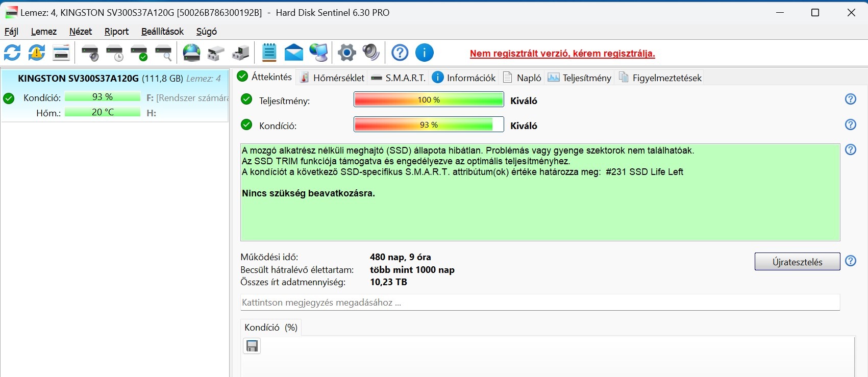Click the gray speaker sound toolbar icon

[371, 53]
